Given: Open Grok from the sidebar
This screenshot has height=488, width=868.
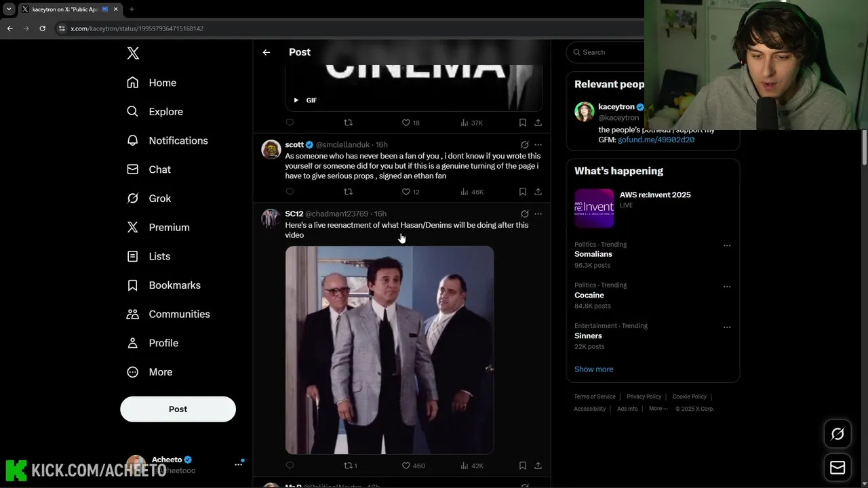Looking at the screenshot, I should click(x=149, y=199).
